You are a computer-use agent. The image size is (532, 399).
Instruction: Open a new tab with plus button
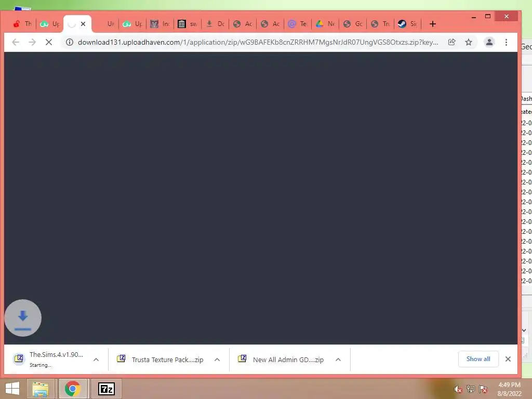pyautogui.click(x=433, y=24)
